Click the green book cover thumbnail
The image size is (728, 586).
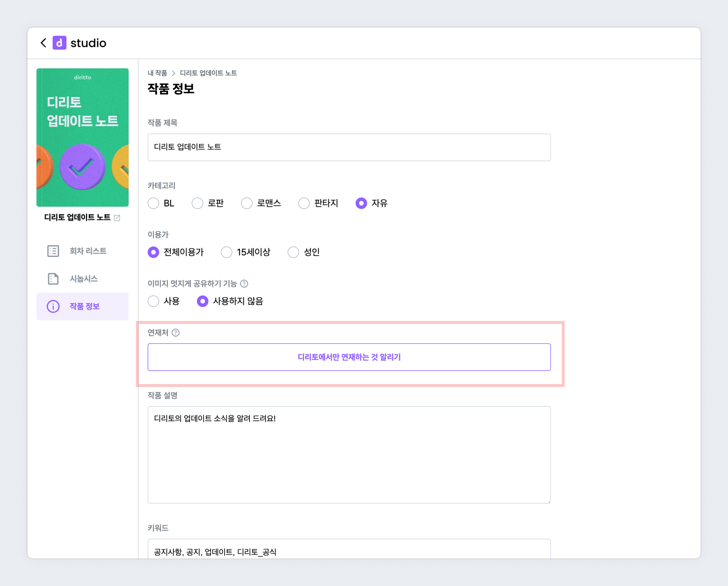(x=82, y=137)
